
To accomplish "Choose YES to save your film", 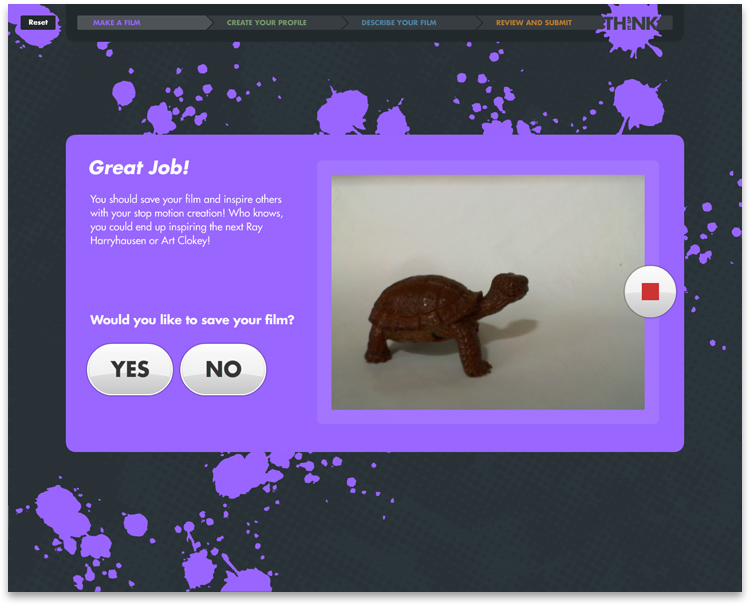I will (x=130, y=369).
